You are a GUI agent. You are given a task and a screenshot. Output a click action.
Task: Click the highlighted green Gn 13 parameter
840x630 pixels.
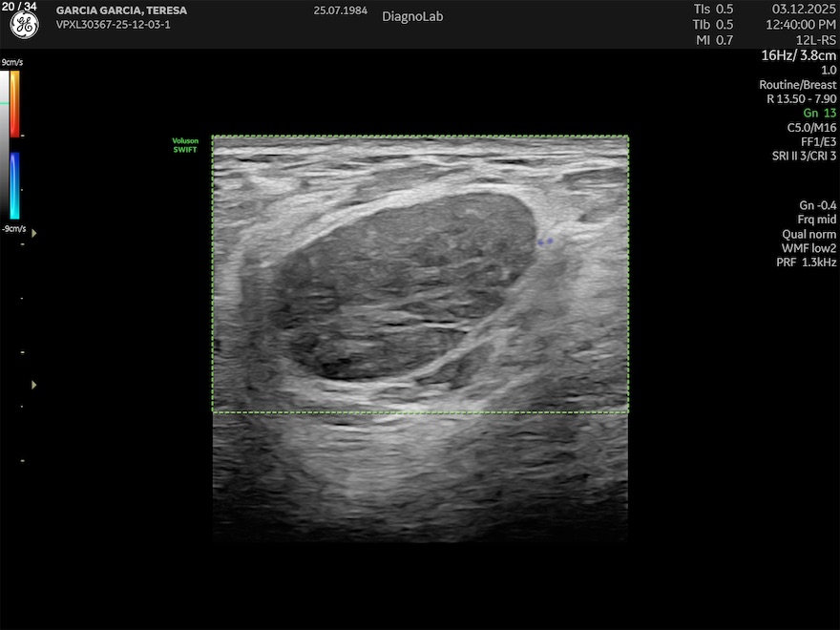point(819,113)
